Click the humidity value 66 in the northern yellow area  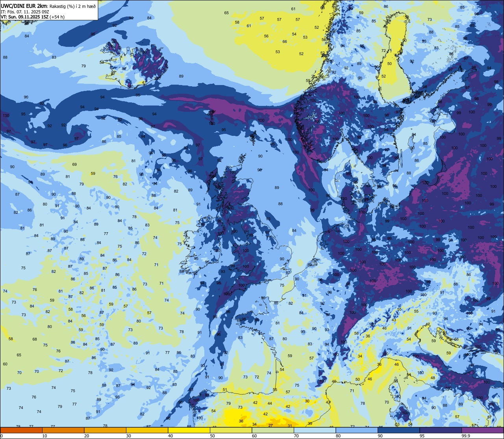[285, 41]
